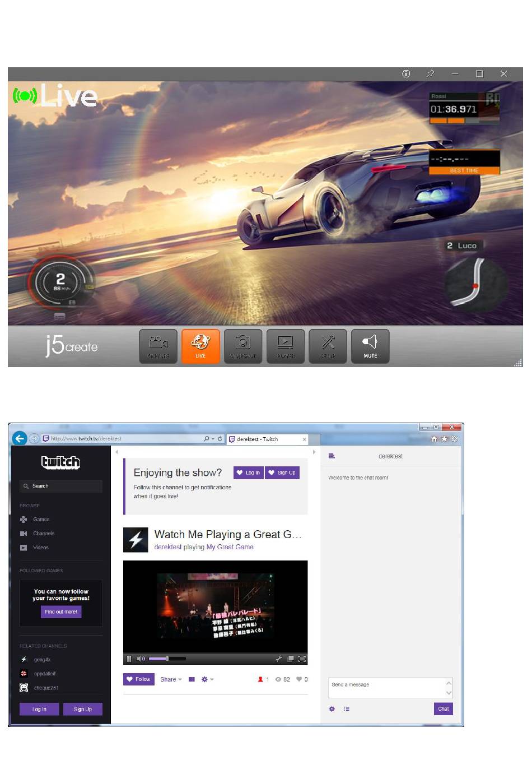
Task: Take a Snapshot with the camera button
Action: click(x=243, y=346)
